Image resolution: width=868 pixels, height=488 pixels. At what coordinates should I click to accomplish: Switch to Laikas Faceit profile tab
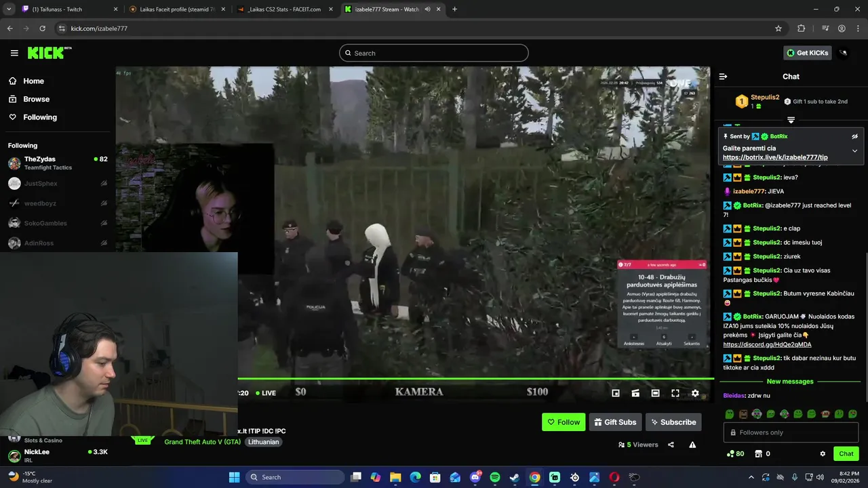coord(178,9)
